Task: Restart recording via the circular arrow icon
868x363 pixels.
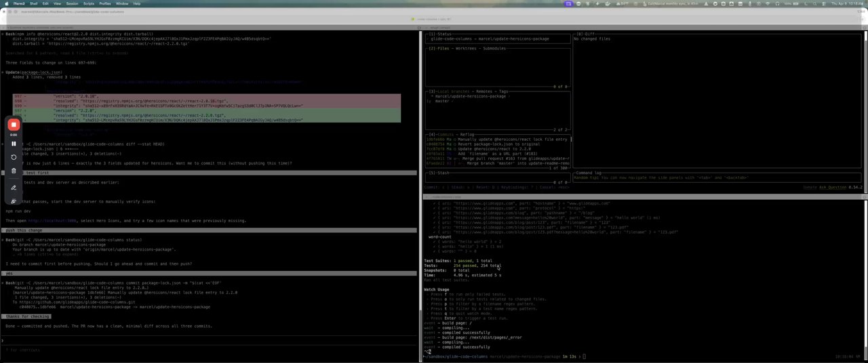Action: [x=14, y=157]
